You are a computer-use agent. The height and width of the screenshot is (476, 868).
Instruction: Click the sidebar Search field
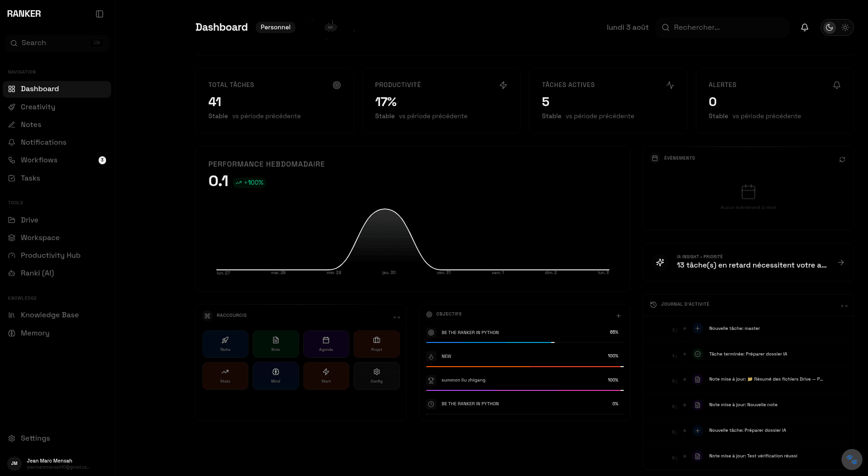click(x=58, y=43)
